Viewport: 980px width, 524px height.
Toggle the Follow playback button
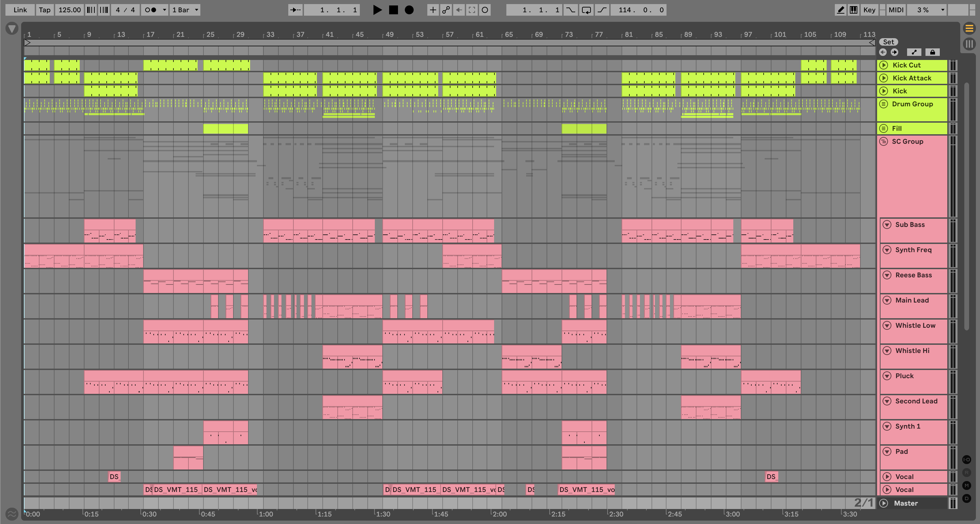tap(295, 10)
